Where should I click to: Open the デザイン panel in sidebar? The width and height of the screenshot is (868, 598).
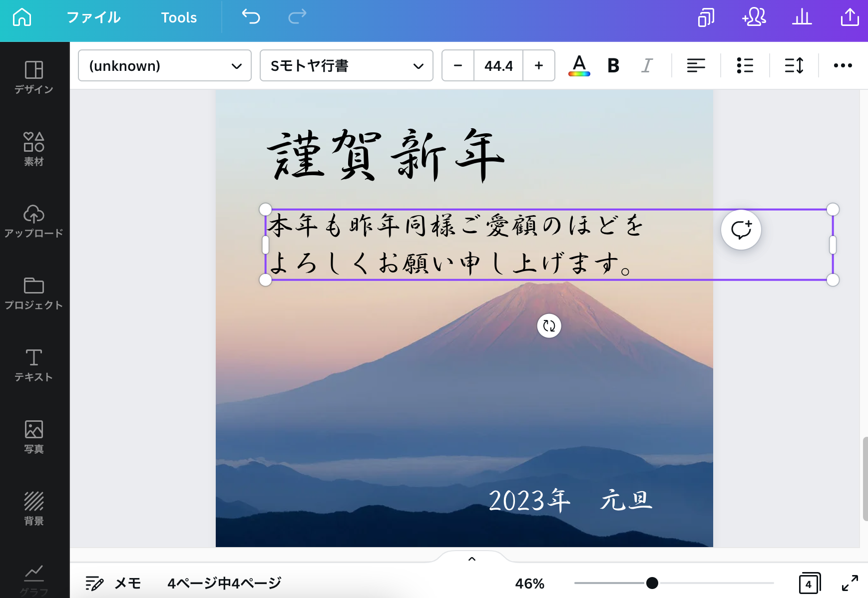point(34,77)
